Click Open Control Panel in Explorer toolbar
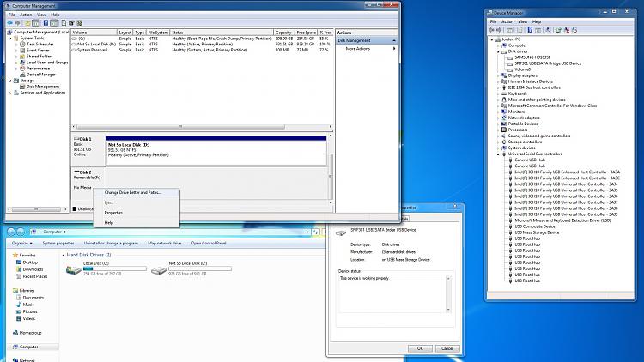Screen dimensions: 644x362 pyautogui.click(x=209, y=243)
